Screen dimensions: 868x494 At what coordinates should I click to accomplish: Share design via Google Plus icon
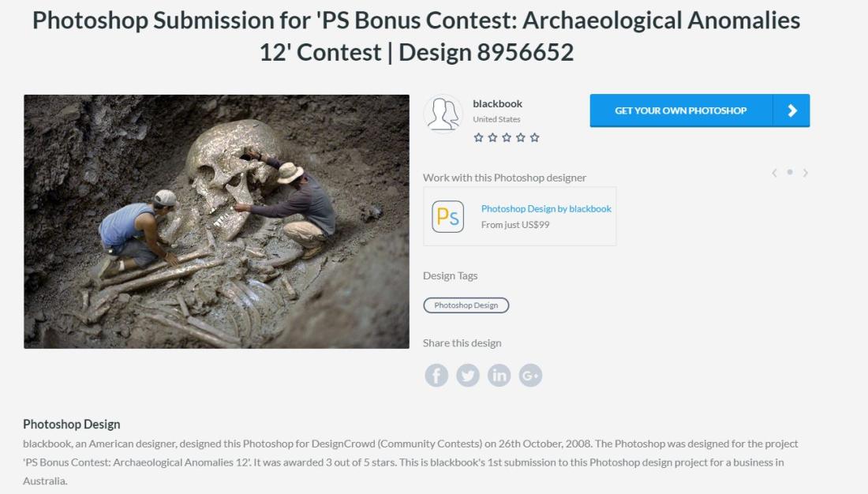530,376
